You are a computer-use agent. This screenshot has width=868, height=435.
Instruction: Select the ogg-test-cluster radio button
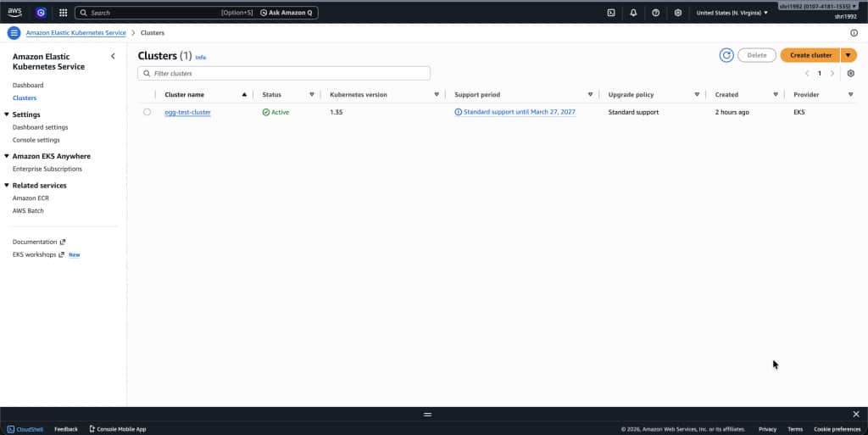coord(147,112)
